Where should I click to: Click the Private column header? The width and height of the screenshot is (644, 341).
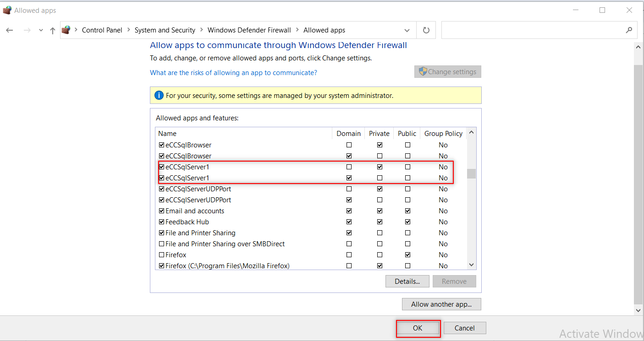[x=379, y=134]
